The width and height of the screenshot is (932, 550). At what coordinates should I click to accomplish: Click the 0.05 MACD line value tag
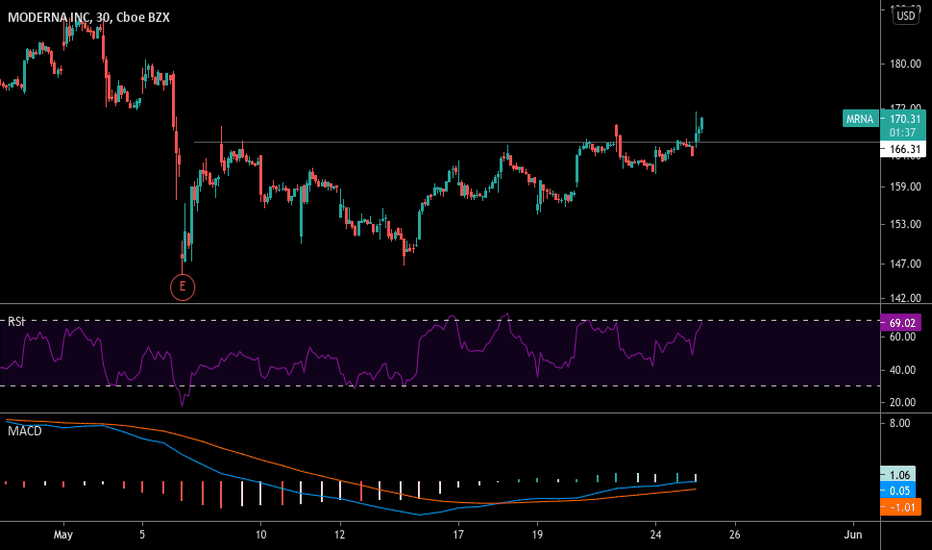click(898, 491)
